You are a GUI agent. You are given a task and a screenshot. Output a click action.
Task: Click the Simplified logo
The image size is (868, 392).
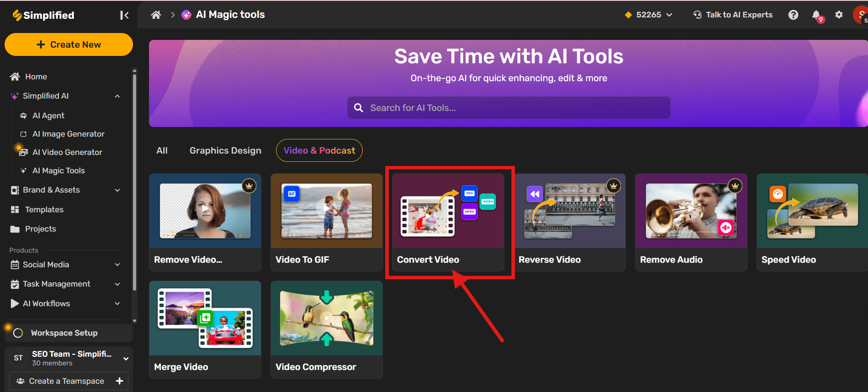pos(43,15)
